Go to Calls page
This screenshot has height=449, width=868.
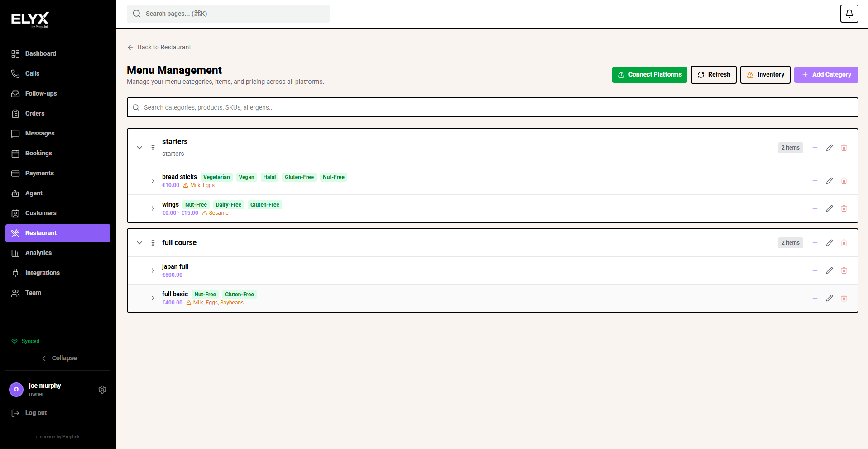click(x=58, y=73)
